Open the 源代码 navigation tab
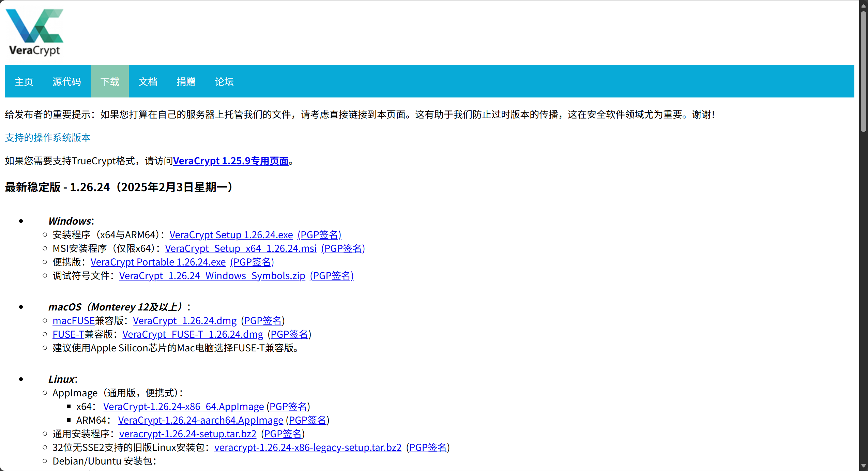Viewport: 868px width, 471px height. tap(66, 81)
